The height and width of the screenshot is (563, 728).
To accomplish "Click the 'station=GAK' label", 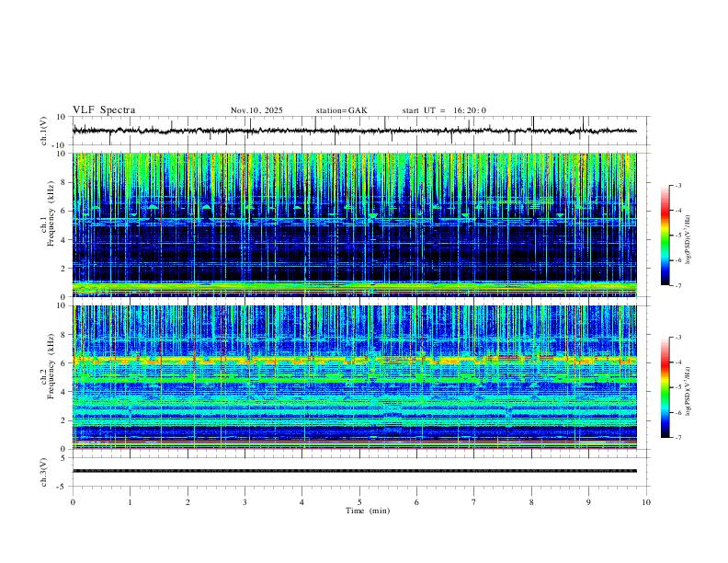I will click(341, 110).
